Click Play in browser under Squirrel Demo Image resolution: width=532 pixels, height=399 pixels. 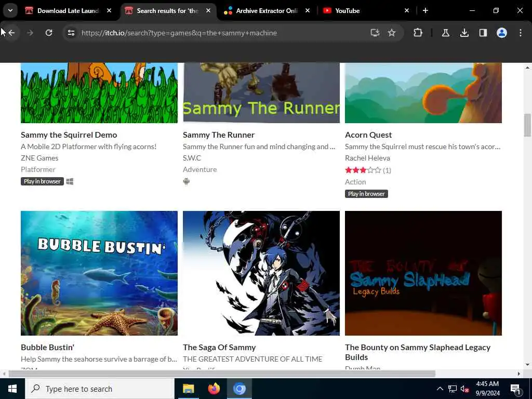pos(42,181)
